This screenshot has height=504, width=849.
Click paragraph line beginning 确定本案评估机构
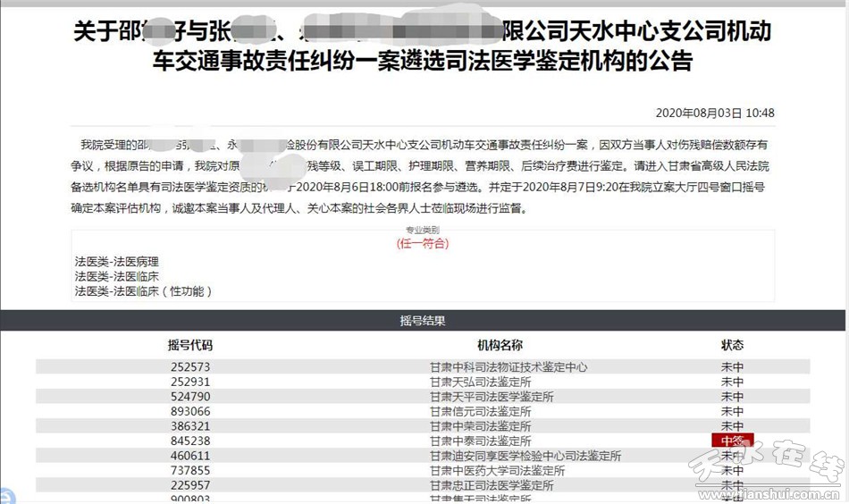298,208
